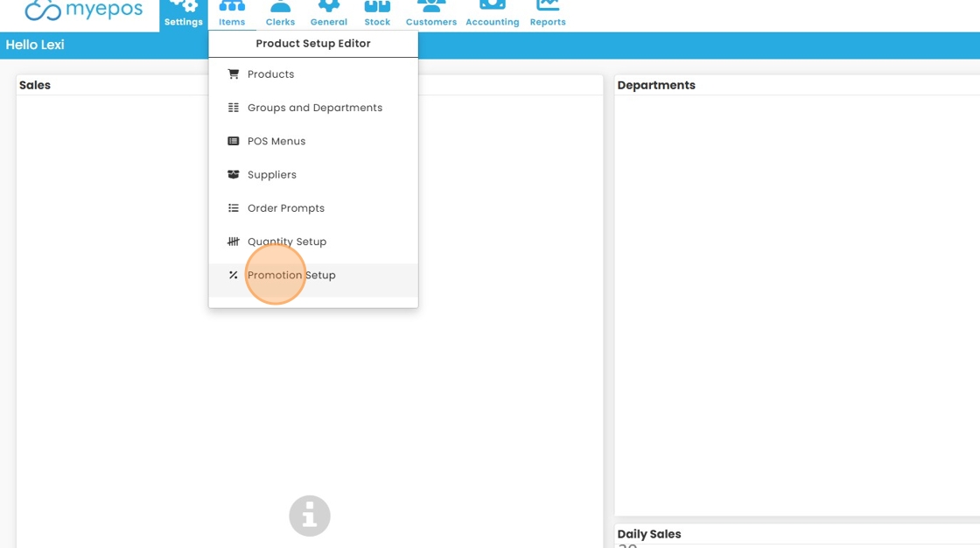Open Groups and Departments menu entry
Screen dimensions: 980x548
pos(313,108)
